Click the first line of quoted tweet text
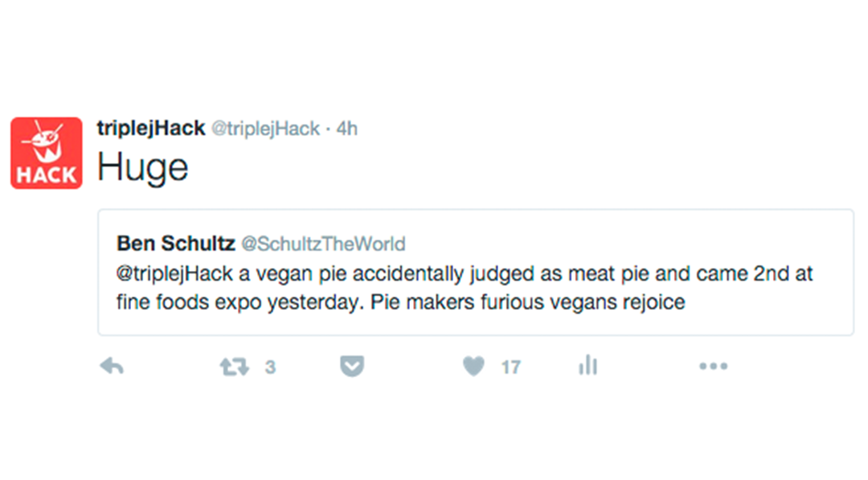Image resolution: width=868 pixels, height=480 pixels. pos(465,274)
